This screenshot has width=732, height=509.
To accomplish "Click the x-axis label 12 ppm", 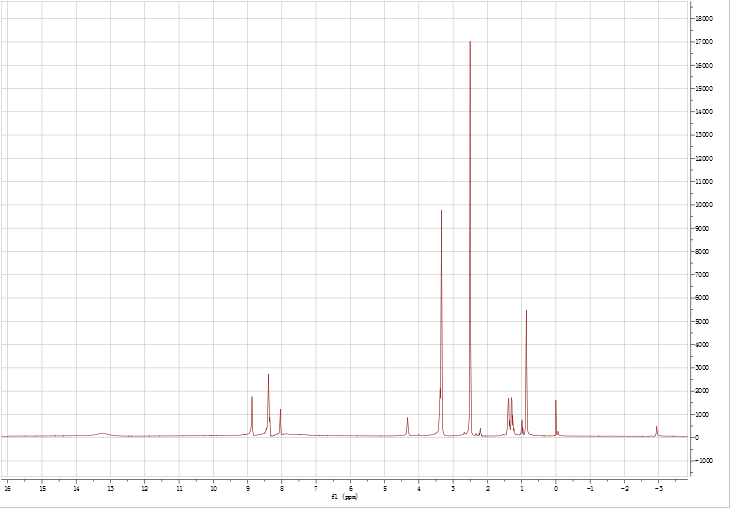I will click(145, 488).
